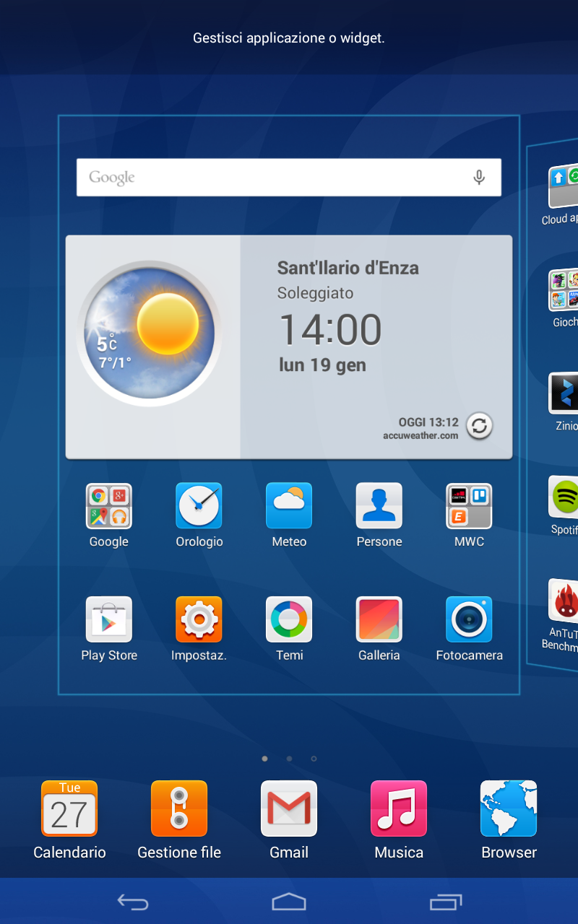The width and height of the screenshot is (578, 924).
Task: Open the Giochi games folder
Action: coord(564,291)
